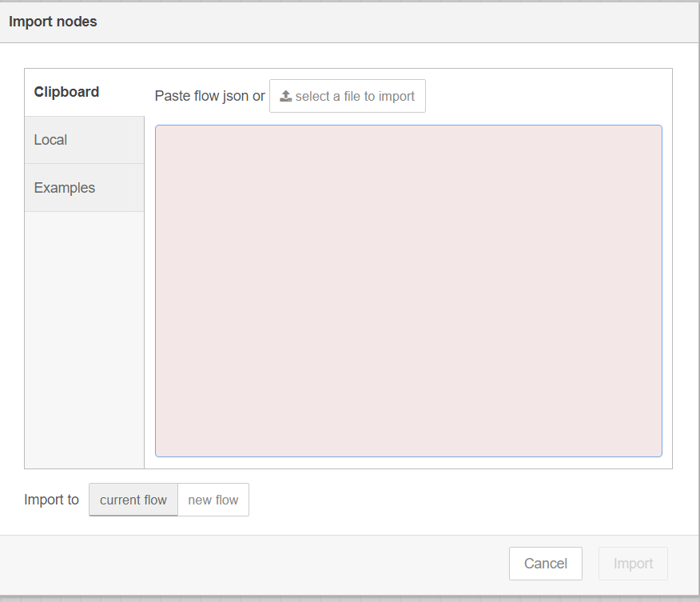Click the upload icon on the import button
Screen dimensions: 700x602
tap(285, 95)
